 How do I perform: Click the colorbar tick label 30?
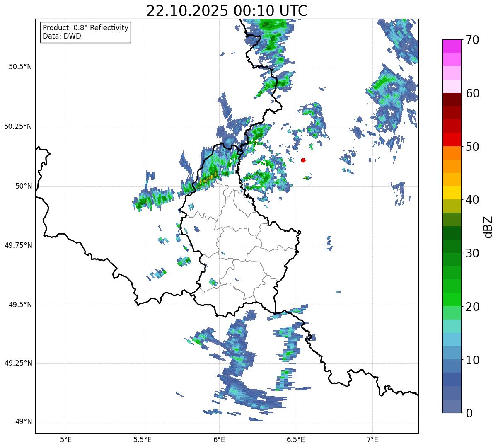pyautogui.click(x=472, y=253)
